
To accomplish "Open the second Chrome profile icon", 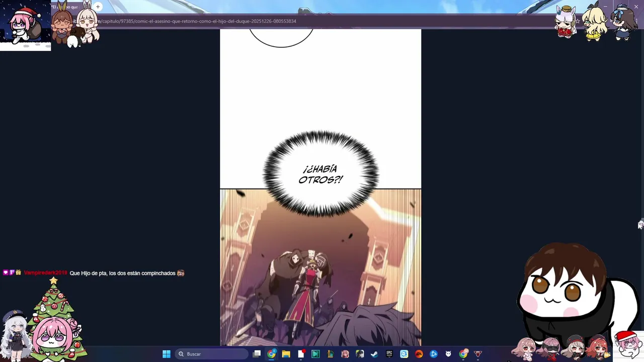I will (463, 354).
